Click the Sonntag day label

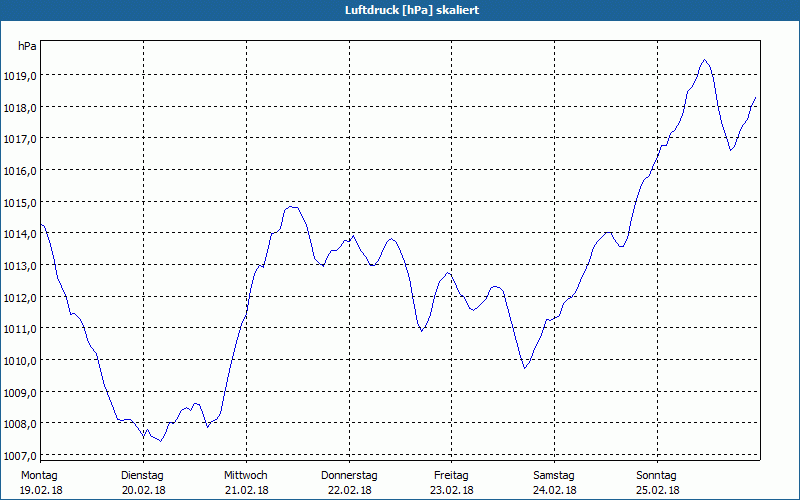pyautogui.click(x=657, y=475)
